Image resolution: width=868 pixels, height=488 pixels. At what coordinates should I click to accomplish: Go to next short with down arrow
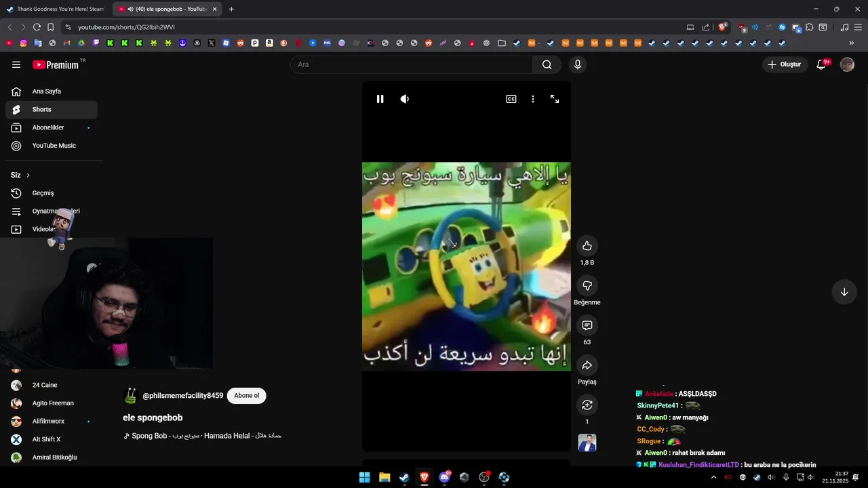pos(844,292)
